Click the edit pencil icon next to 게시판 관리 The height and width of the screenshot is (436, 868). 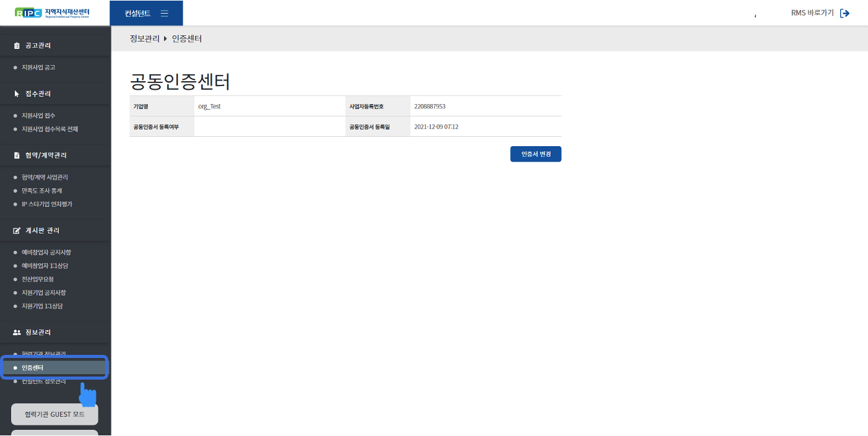pos(17,230)
